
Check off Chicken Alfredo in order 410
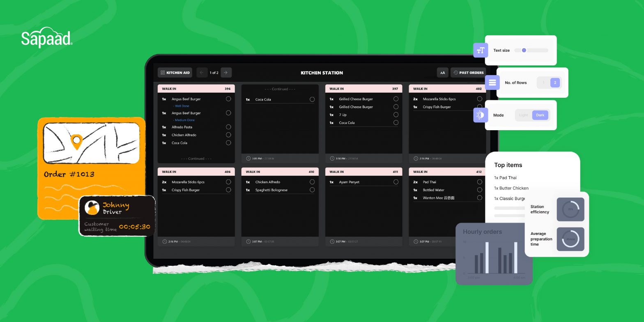(312, 182)
